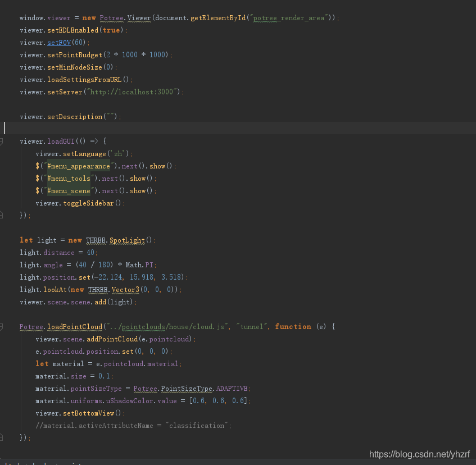The image size is (476, 465).
Task: Click the ../pointclouds/house/cloud.js path string
Action: click(x=167, y=327)
